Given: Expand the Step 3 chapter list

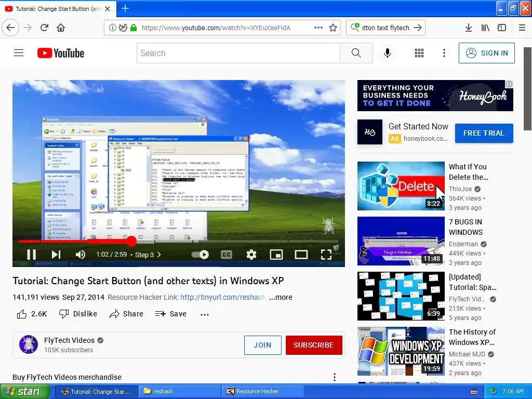Looking at the screenshot, I should [148, 255].
